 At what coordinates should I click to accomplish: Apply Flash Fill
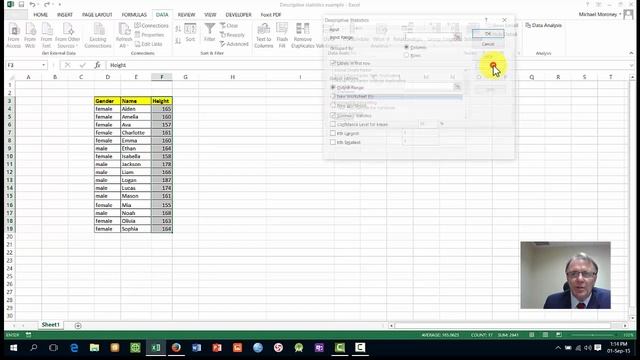pos(282,36)
